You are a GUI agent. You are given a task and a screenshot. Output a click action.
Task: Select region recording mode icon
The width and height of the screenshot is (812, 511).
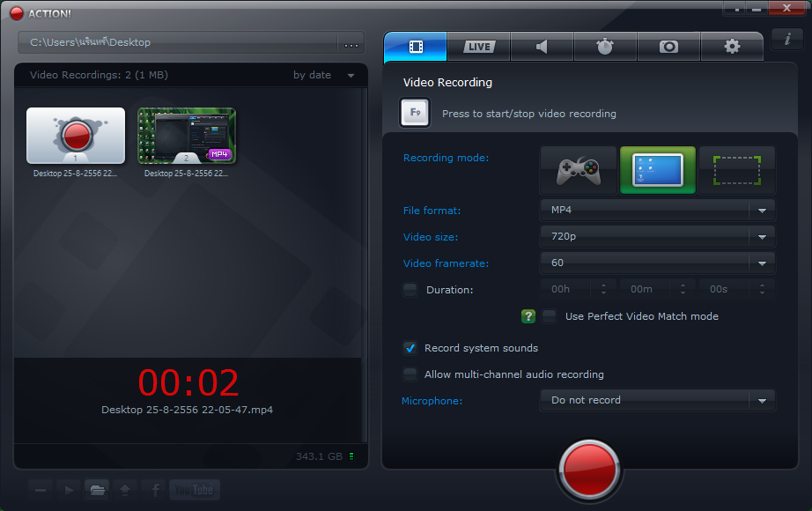pos(737,171)
